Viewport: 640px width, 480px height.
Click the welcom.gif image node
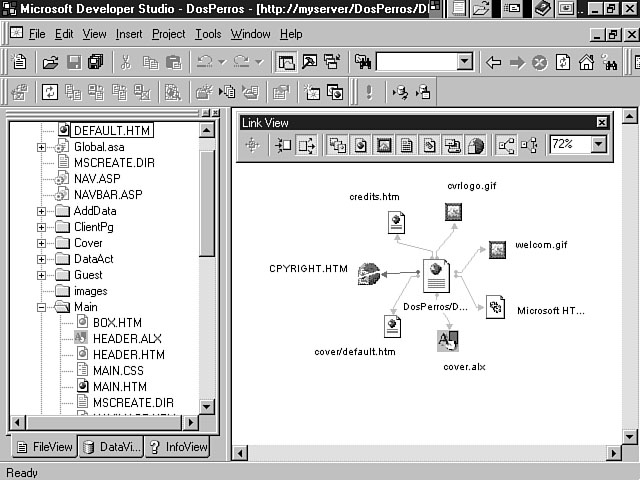[x=497, y=250]
